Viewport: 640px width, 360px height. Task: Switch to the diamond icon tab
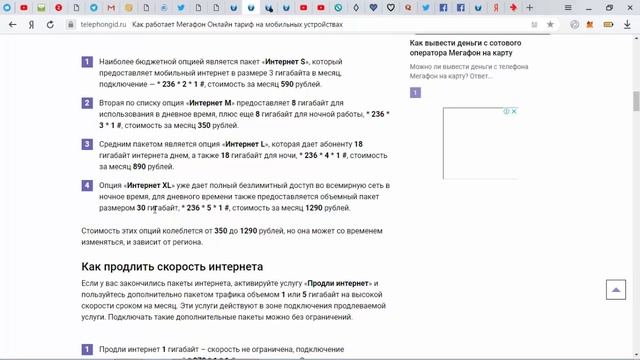356,7
